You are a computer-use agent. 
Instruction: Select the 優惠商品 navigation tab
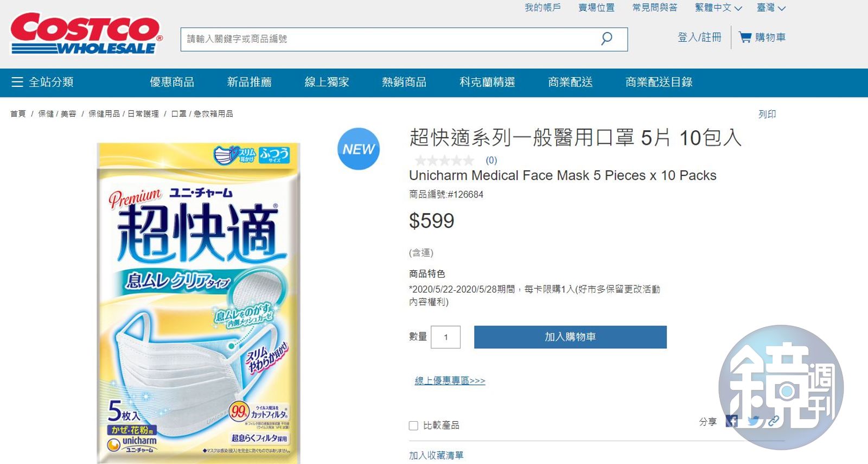click(172, 82)
